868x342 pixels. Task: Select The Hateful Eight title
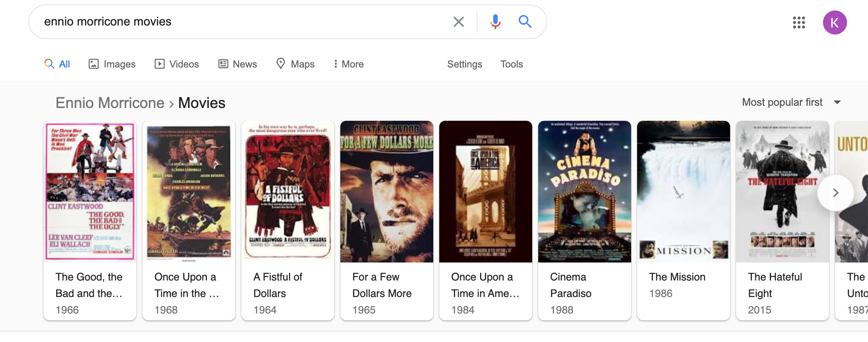(x=775, y=285)
